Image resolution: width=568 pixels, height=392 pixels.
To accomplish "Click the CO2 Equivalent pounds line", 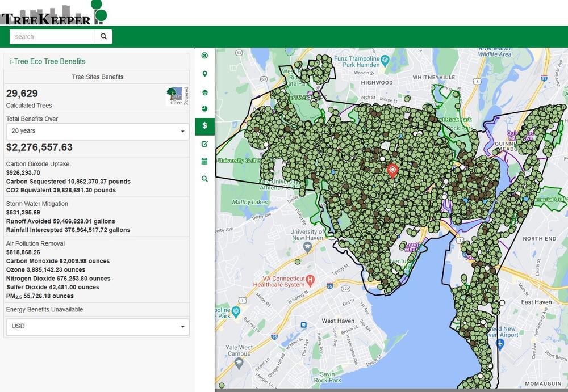I will click(x=61, y=190).
